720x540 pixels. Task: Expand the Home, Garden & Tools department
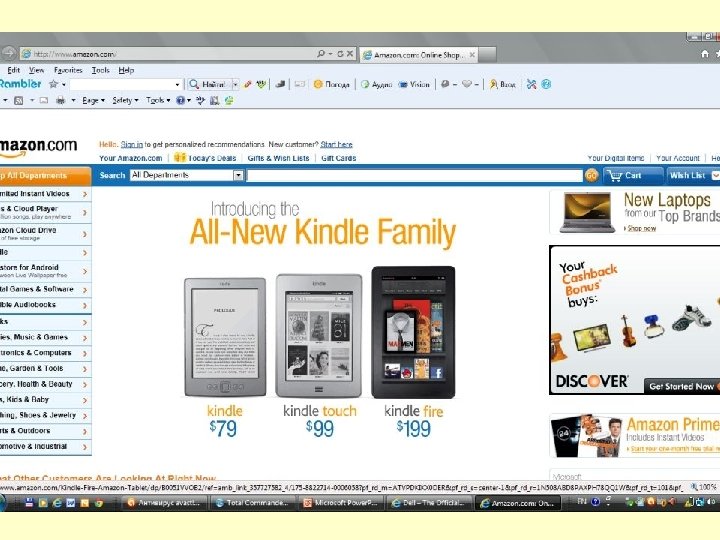click(x=45, y=368)
